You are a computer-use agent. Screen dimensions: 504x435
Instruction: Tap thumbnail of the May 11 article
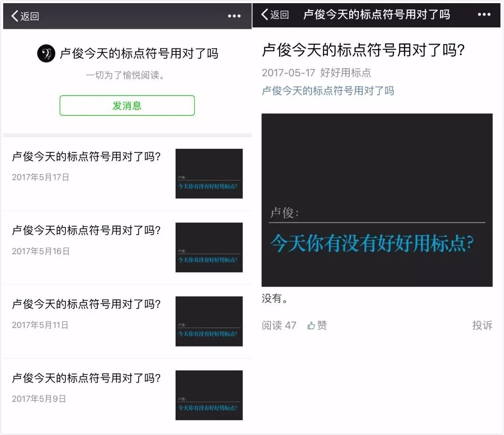pos(209,321)
